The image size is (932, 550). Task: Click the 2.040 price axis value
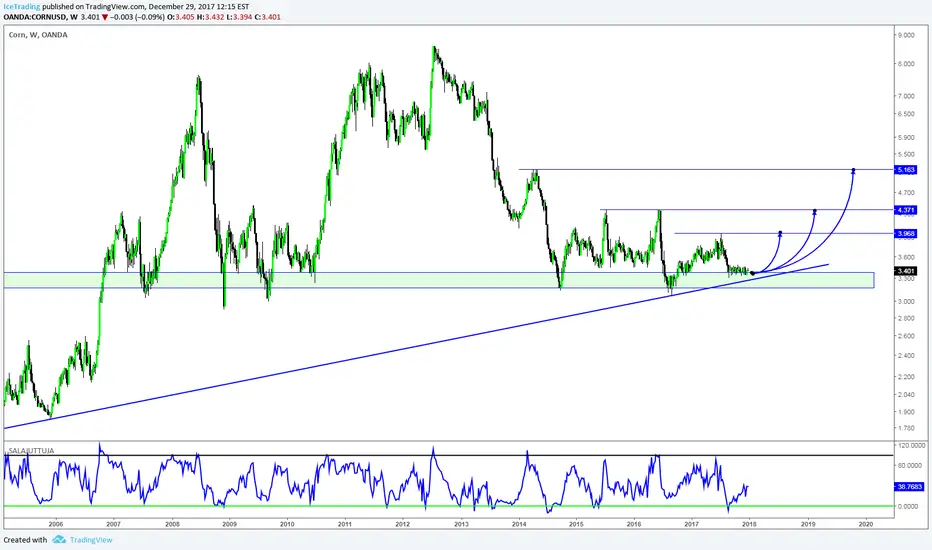(906, 394)
